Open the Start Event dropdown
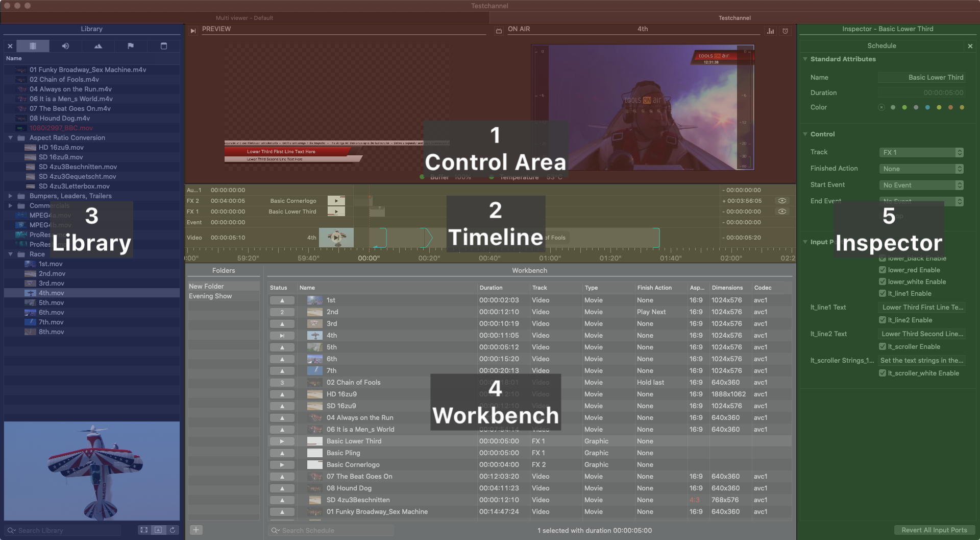The width and height of the screenshot is (980, 540). coord(921,185)
